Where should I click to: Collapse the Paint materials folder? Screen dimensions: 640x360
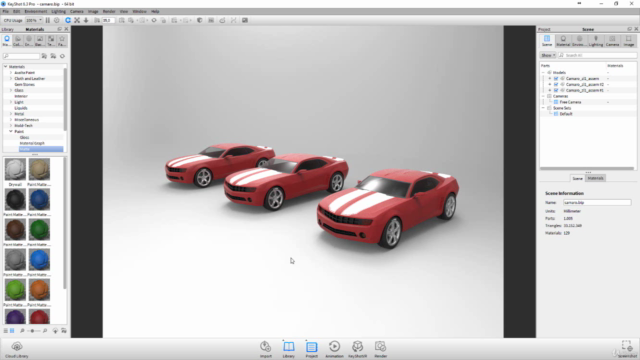pos(11,131)
